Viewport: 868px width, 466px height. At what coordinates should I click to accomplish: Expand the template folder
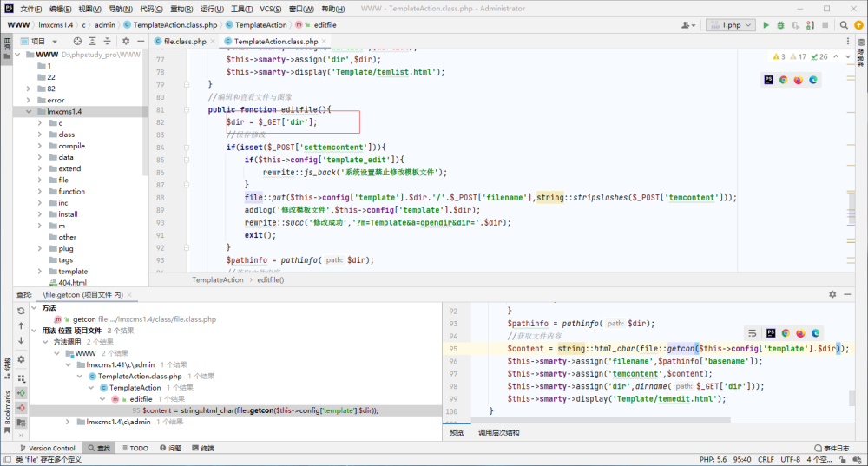coord(40,272)
